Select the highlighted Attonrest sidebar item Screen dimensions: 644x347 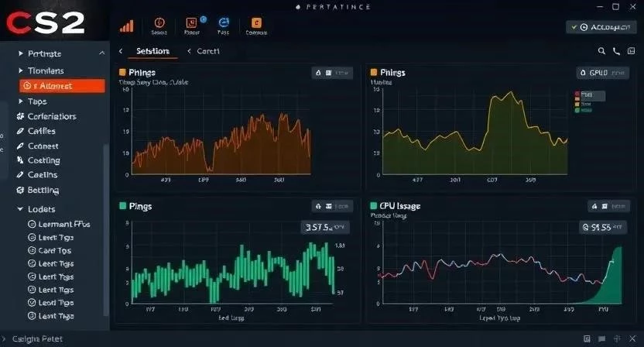tap(60, 86)
